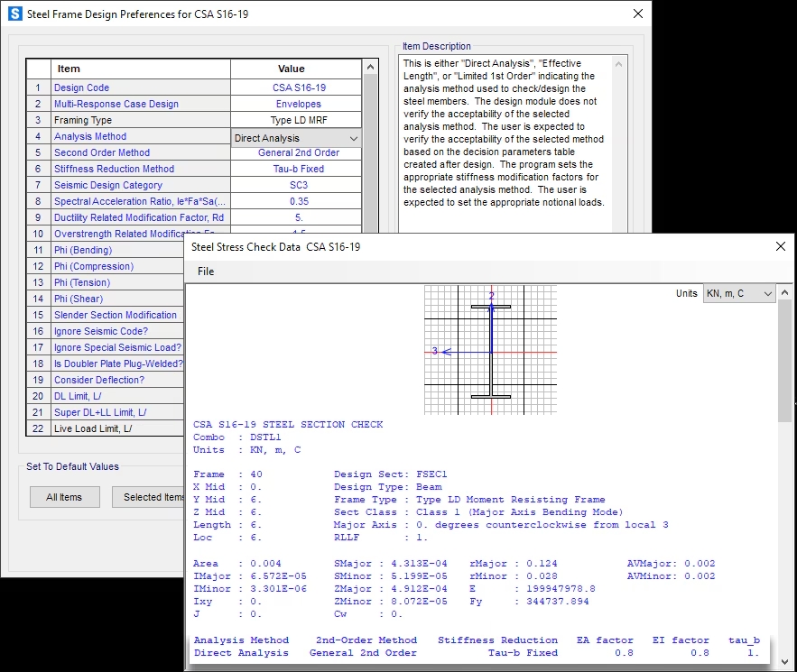Viewport: 797px width, 672px height.
Task: Open the Units dropdown KN, m, C
Action: tap(767, 294)
